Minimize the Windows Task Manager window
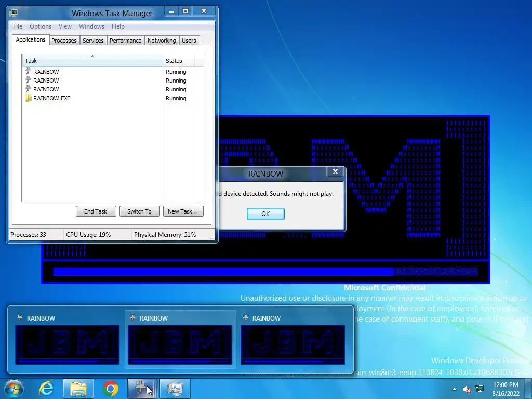 coord(171,11)
